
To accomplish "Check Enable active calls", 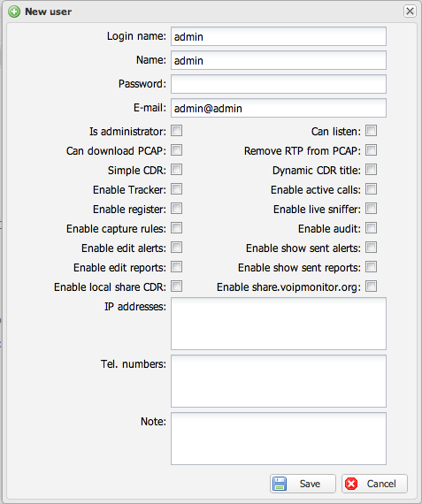I will (372, 189).
